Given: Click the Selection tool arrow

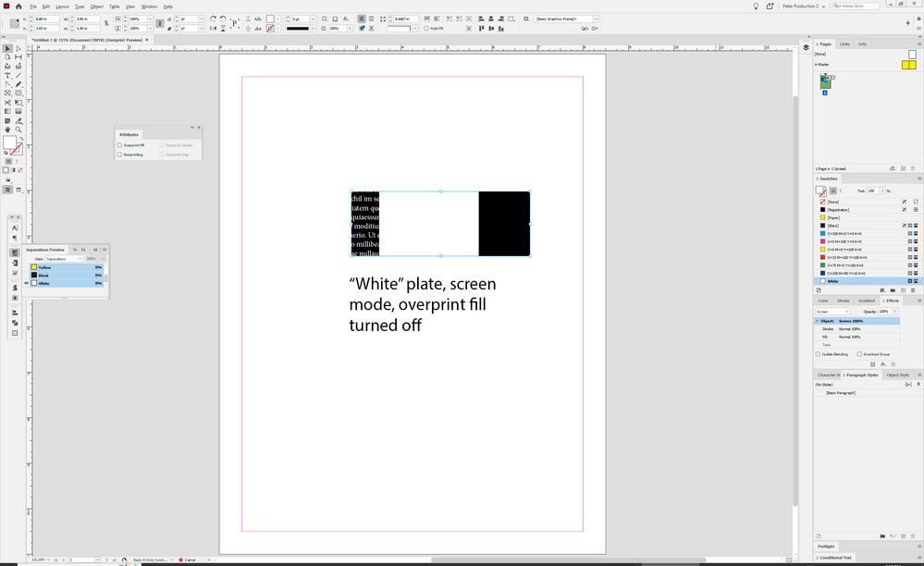Looking at the screenshot, I should pyautogui.click(x=7, y=48).
